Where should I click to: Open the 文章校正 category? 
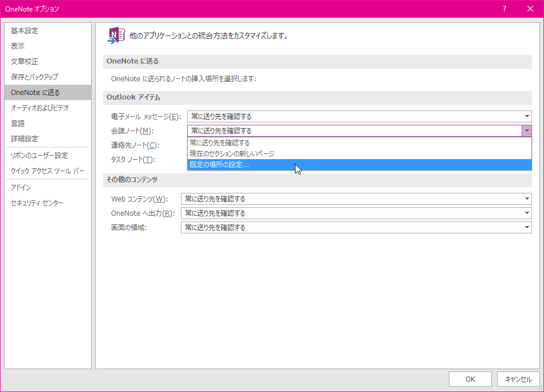point(48,62)
